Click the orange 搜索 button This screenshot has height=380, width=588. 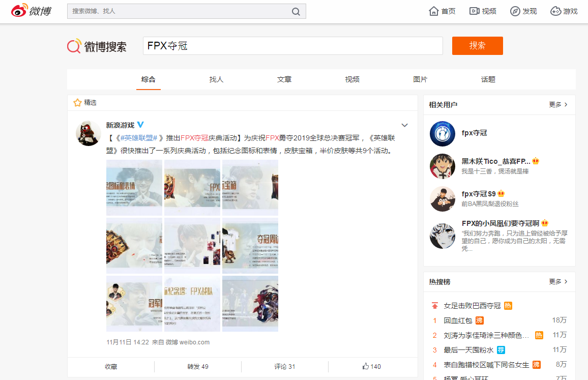(478, 46)
